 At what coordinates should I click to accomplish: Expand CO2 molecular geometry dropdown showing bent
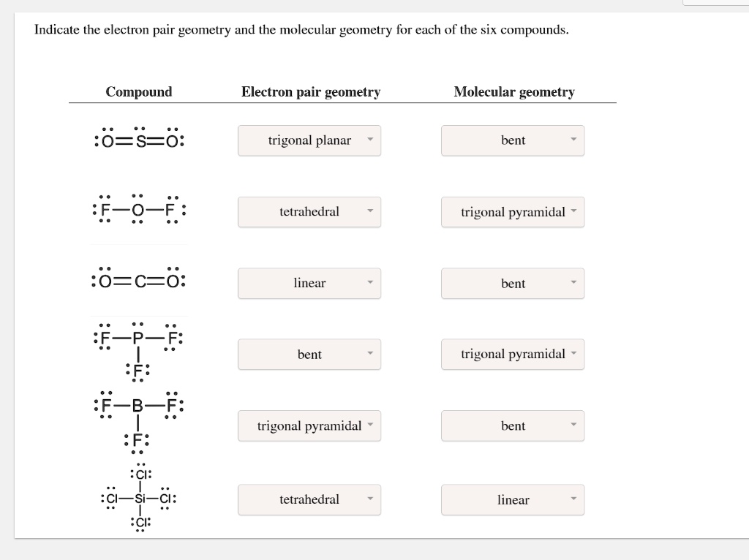[512, 283]
